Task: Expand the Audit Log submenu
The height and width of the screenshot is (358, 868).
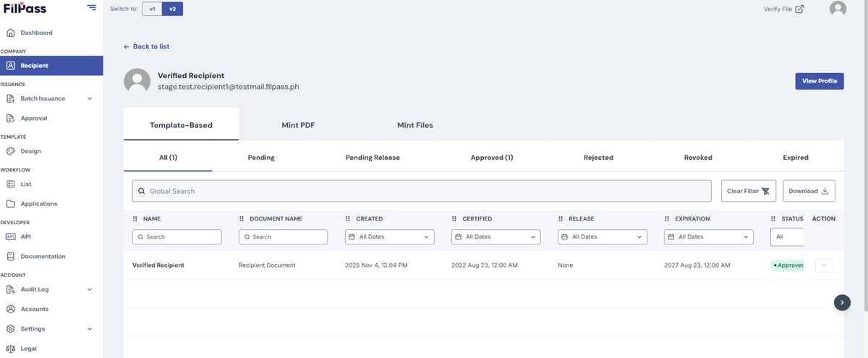Action: coord(90,289)
